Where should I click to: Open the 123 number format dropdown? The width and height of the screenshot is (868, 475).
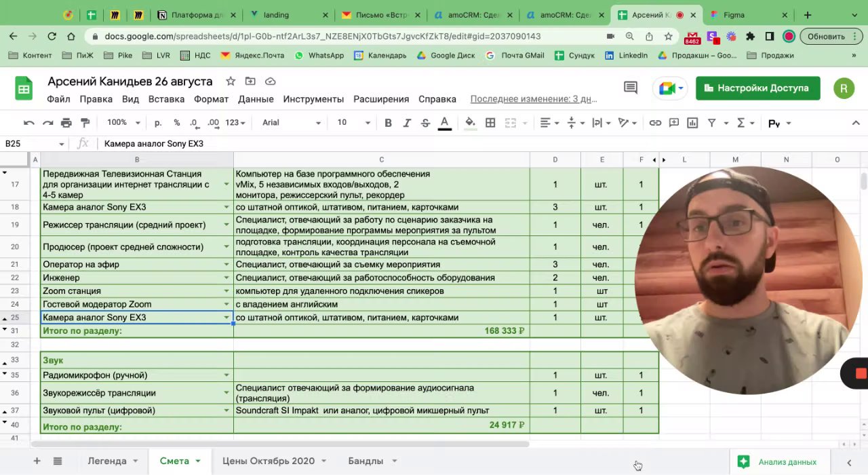click(x=235, y=123)
